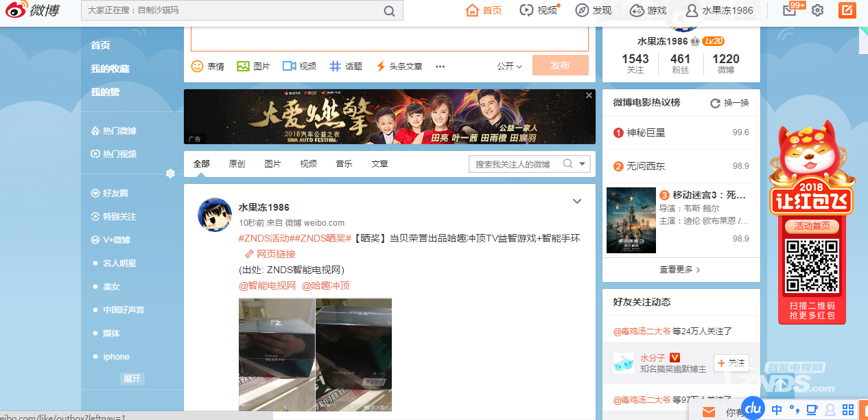Click the left sidebar group settings gear
Screen dimensions: 868x420
click(170, 174)
